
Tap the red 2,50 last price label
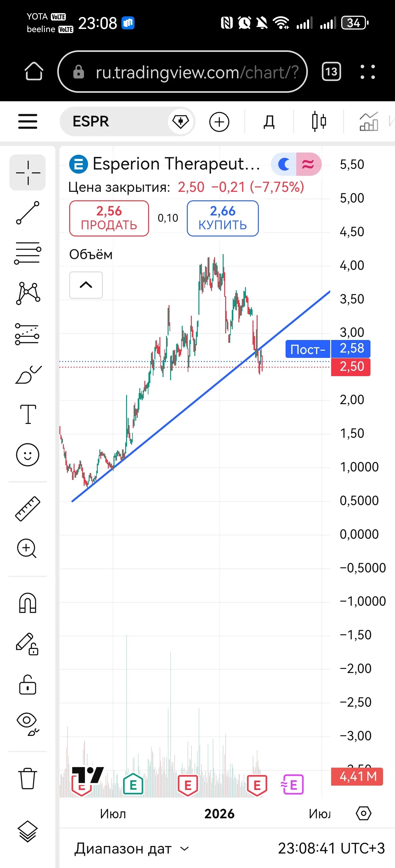(x=351, y=367)
